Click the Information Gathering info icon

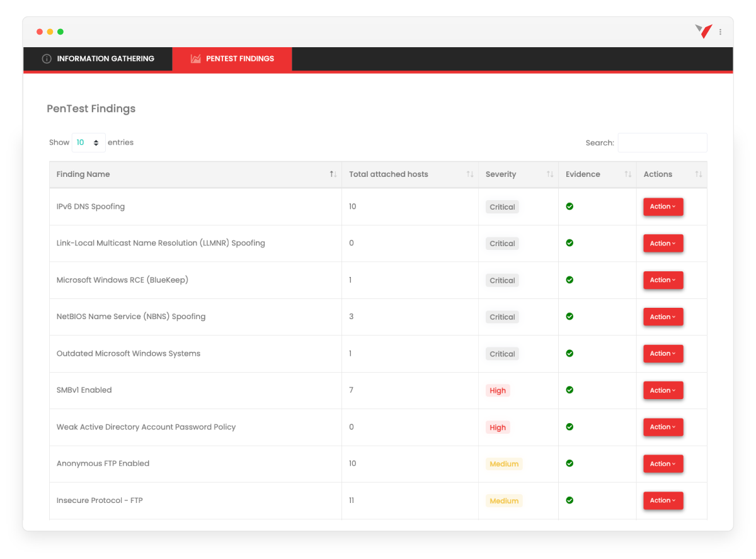coord(47,59)
